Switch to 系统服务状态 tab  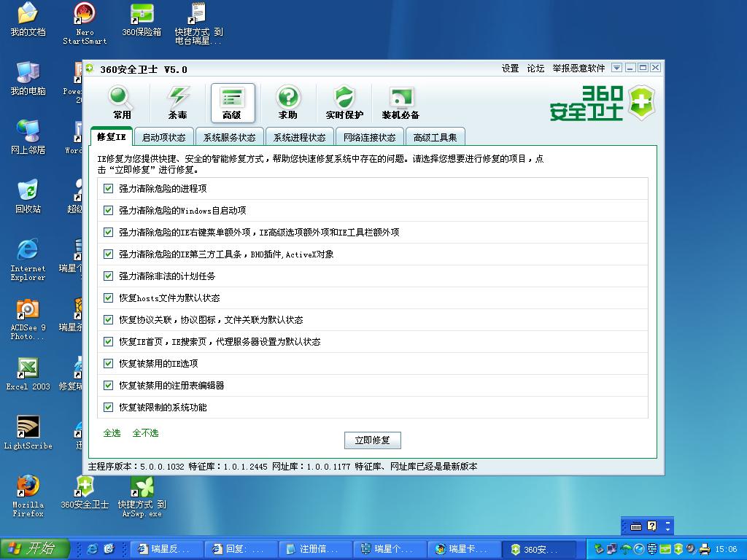click(230, 138)
